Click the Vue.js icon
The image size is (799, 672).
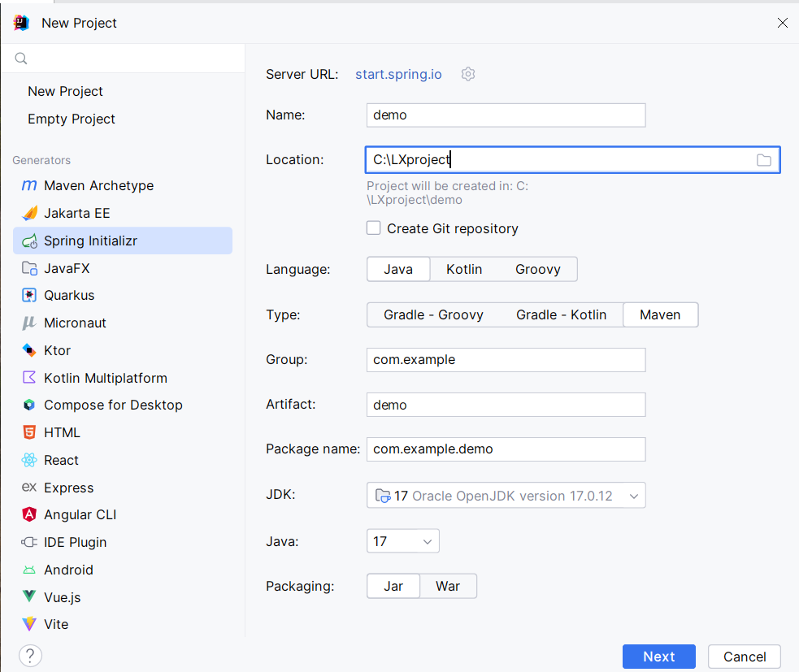(29, 596)
